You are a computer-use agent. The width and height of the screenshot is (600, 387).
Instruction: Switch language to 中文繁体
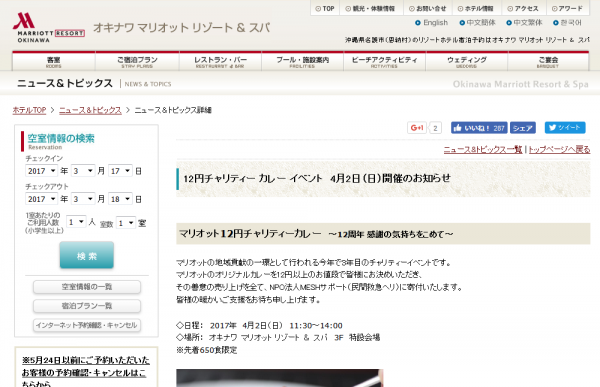click(524, 23)
